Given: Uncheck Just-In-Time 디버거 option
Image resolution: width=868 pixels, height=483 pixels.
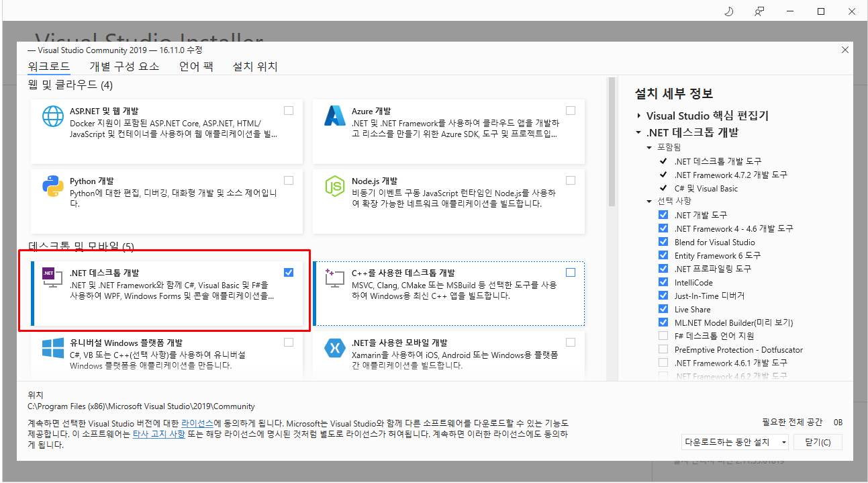Looking at the screenshot, I should 663,296.
